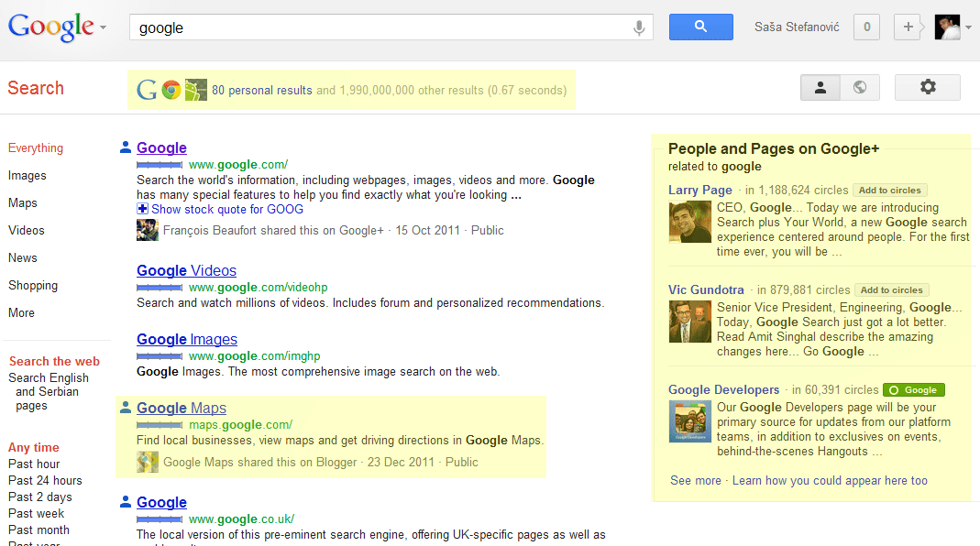Filter results by Past 2 days
The image size is (980, 546).
point(40,497)
